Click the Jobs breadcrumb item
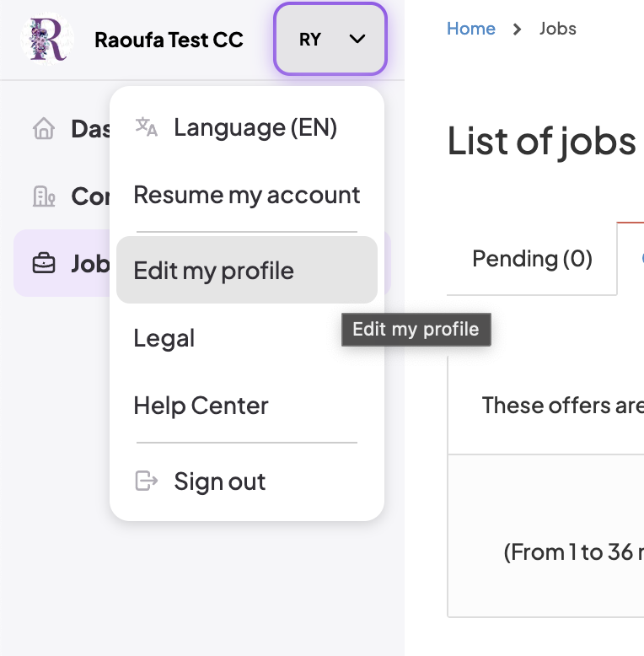Viewport: 644px width, 656px height. (558, 29)
